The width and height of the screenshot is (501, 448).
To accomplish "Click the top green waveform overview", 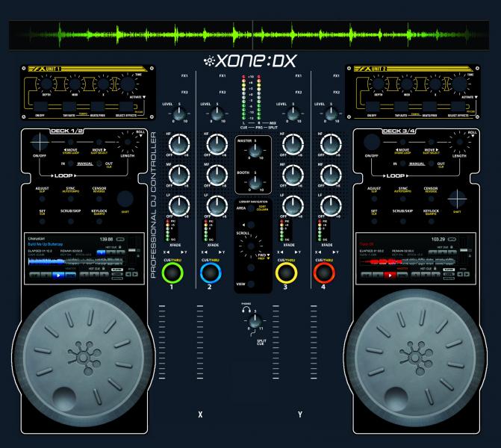I will coord(249,35).
